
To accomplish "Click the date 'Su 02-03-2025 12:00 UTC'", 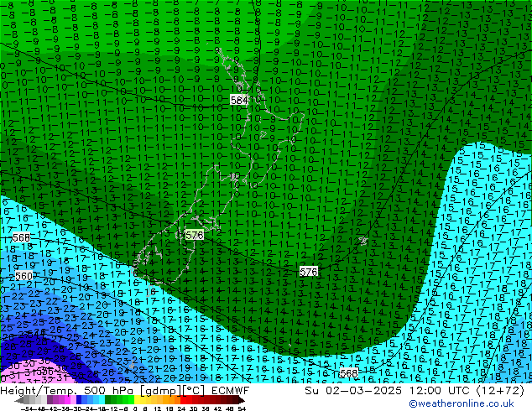I will [389, 391].
